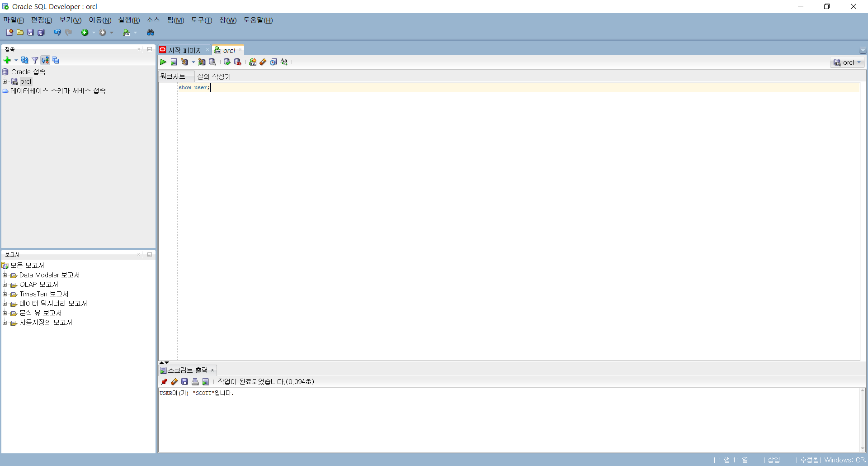
Task: Open the 편집(E) menu
Action: (x=42, y=20)
